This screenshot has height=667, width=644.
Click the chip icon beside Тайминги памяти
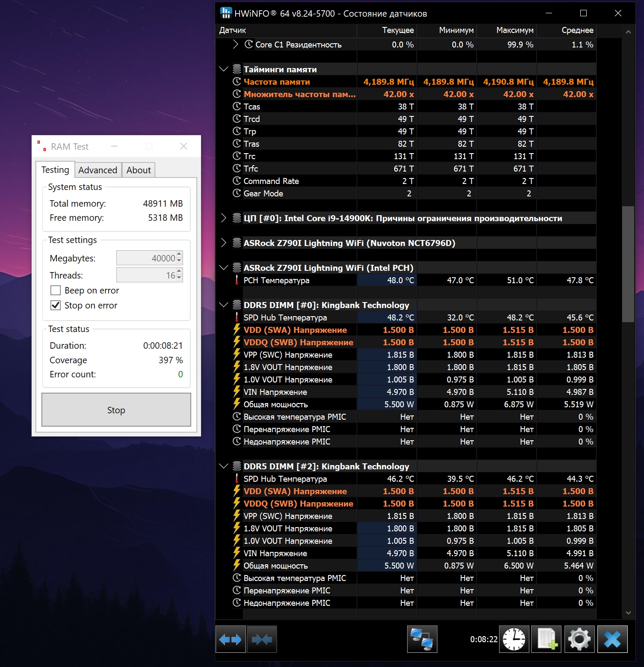236,69
